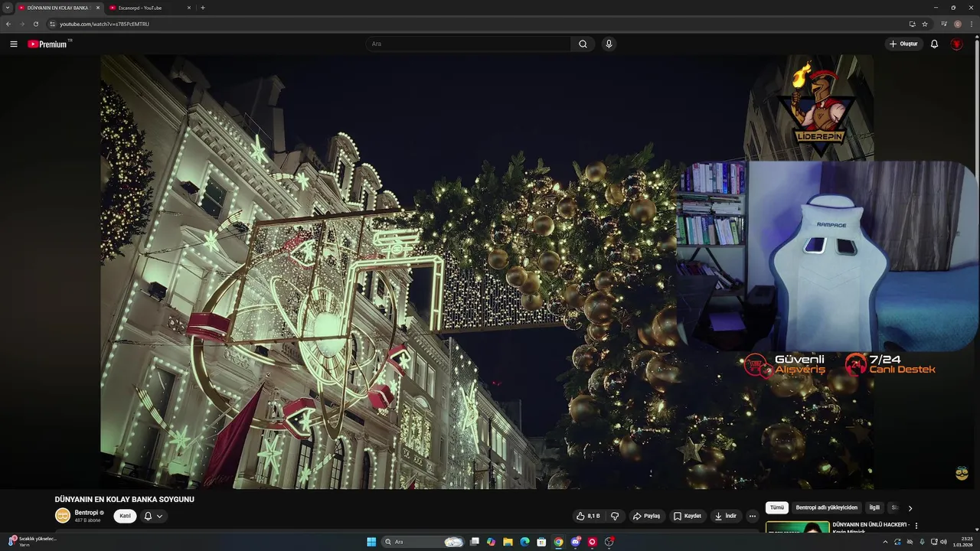The width and height of the screenshot is (980, 551).
Task: Click the page vertical scrollbar
Action: pyautogui.click(x=977, y=283)
